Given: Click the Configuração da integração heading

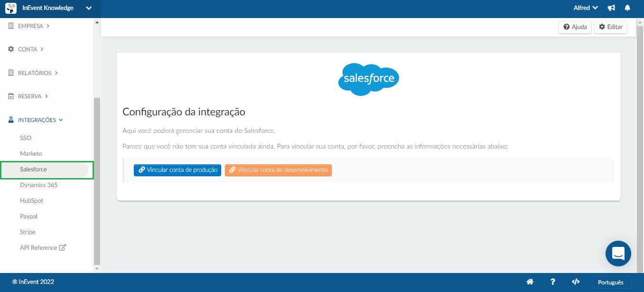Looking at the screenshot, I should tap(184, 113).
